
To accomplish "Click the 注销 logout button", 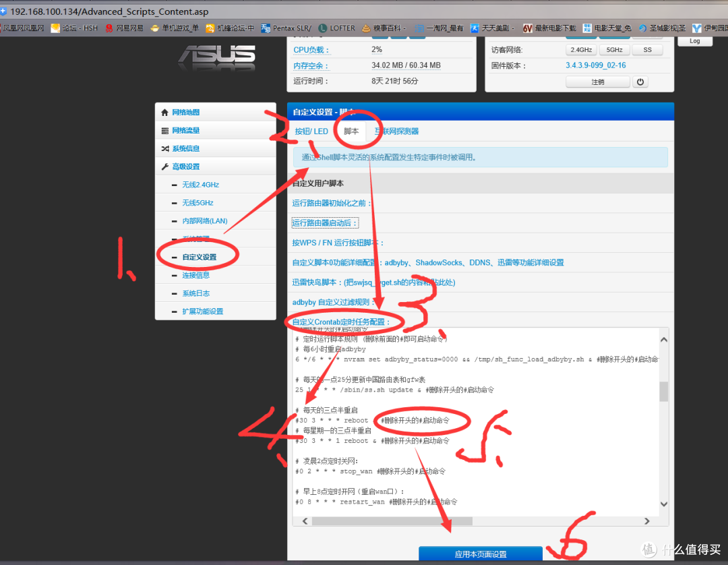I will tap(597, 82).
